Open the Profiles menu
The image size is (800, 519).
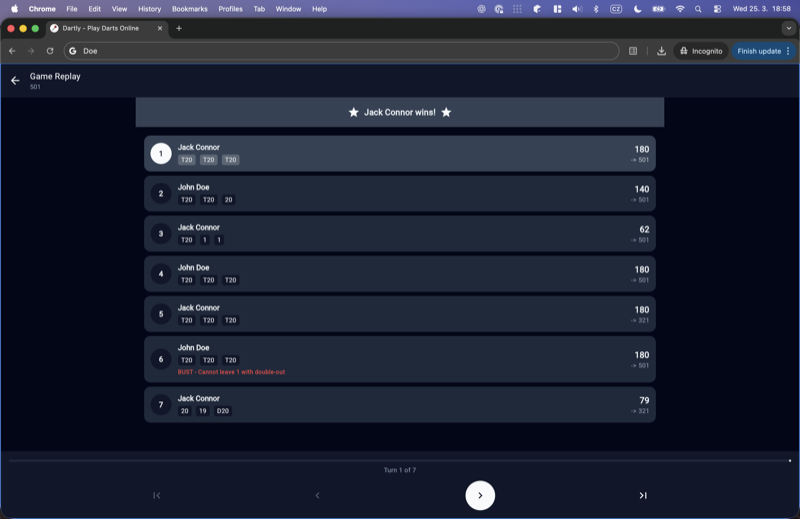point(231,9)
